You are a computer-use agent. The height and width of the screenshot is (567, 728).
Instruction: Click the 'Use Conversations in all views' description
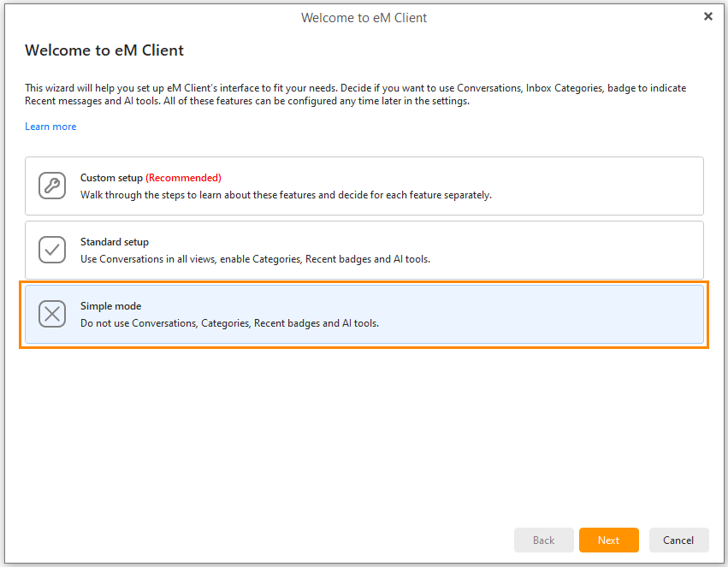[256, 259]
